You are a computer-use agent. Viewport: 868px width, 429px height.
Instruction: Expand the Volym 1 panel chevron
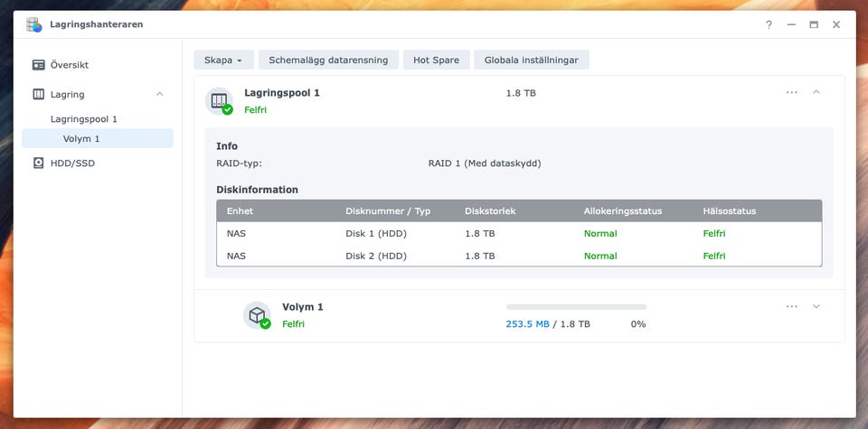[x=816, y=306]
